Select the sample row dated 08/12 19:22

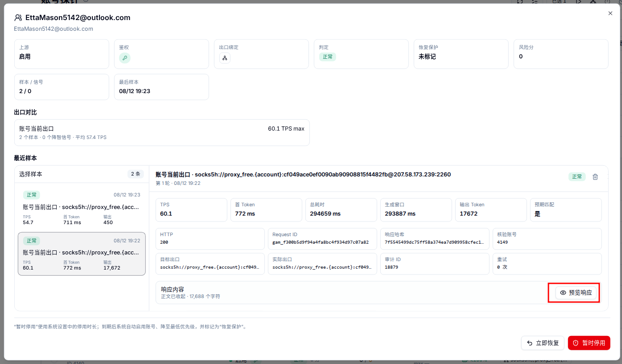[x=82, y=254]
